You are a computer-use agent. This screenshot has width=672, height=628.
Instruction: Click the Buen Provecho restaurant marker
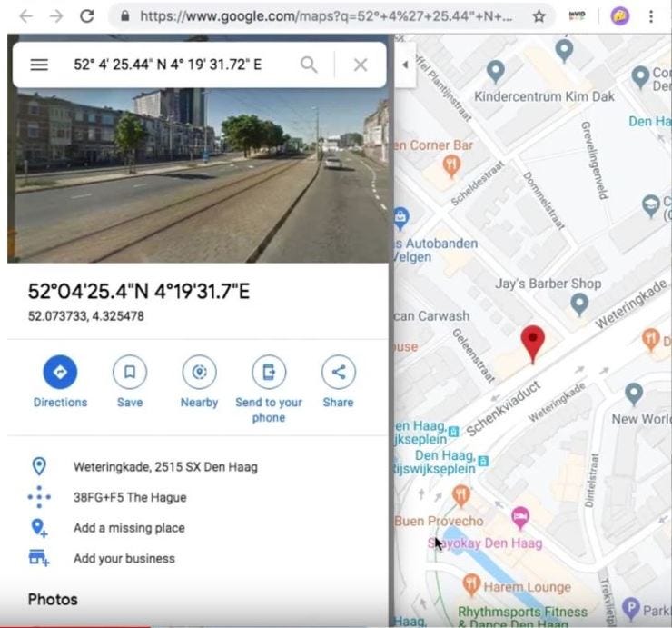[461, 496]
